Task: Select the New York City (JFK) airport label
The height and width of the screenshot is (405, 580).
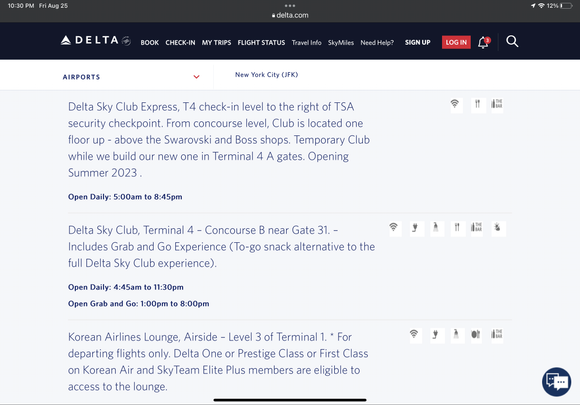Action: click(266, 75)
